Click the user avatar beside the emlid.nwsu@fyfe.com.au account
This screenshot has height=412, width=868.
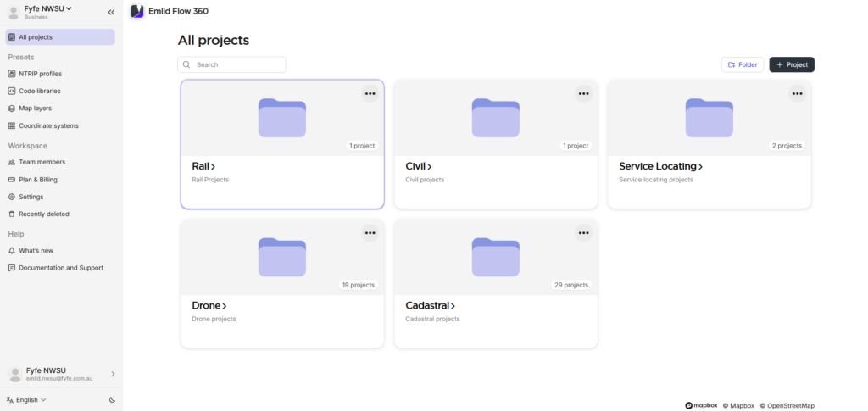coord(15,375)
